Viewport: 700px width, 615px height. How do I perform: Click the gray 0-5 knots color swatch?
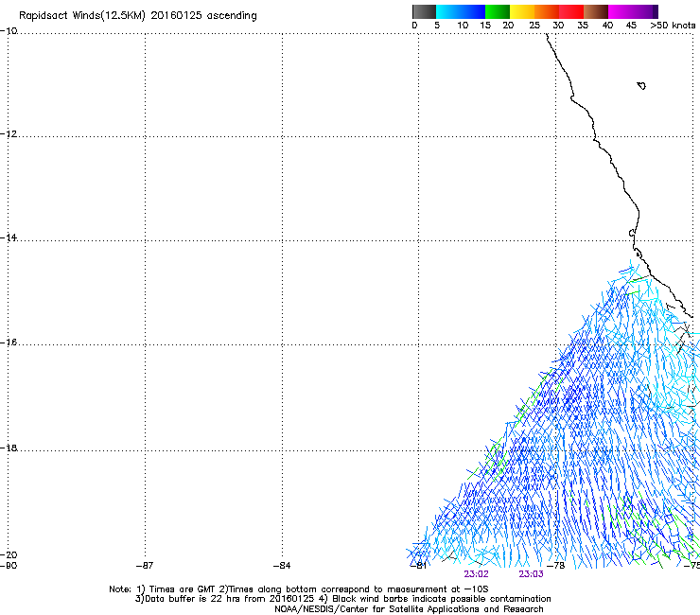424,11
